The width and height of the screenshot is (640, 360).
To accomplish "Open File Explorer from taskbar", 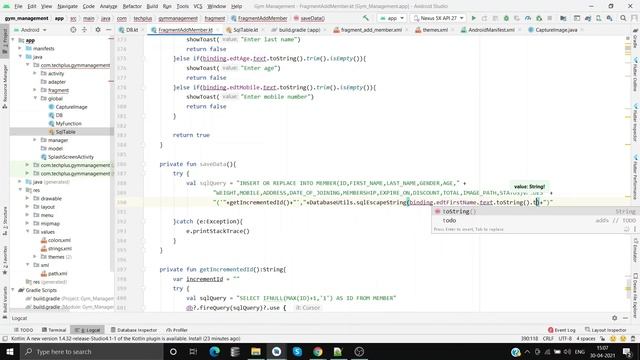I will (x=256, y=351).
